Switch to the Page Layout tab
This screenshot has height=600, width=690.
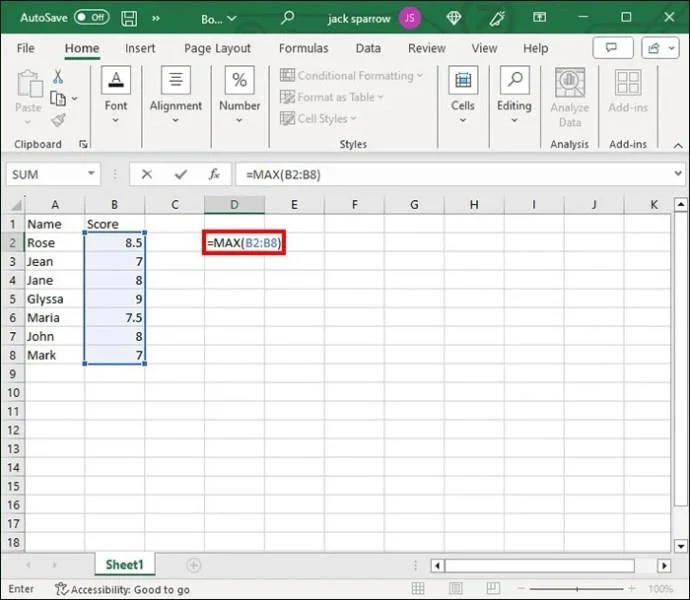point(217,48)
